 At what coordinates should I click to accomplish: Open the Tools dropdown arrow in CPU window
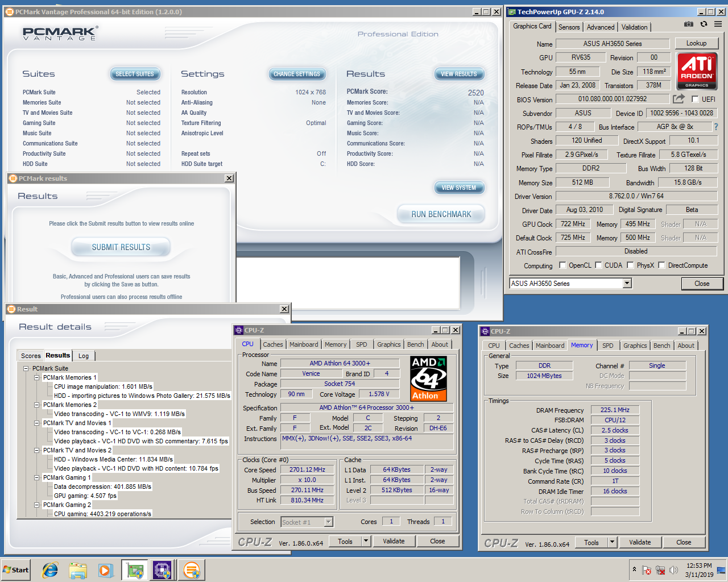366,541
